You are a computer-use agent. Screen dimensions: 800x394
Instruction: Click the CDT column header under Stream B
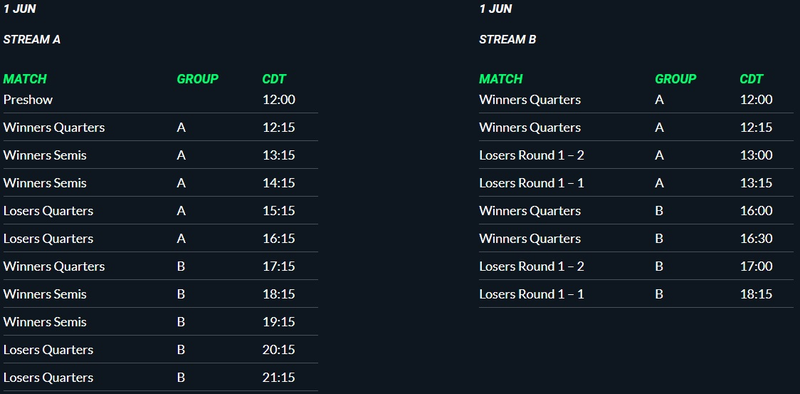[x=752, y=79]
